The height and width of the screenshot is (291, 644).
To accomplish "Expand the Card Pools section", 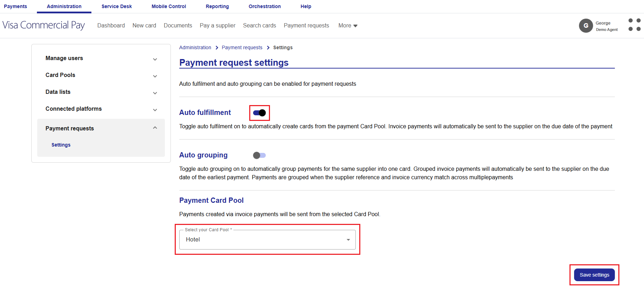I will pos(101,75).
